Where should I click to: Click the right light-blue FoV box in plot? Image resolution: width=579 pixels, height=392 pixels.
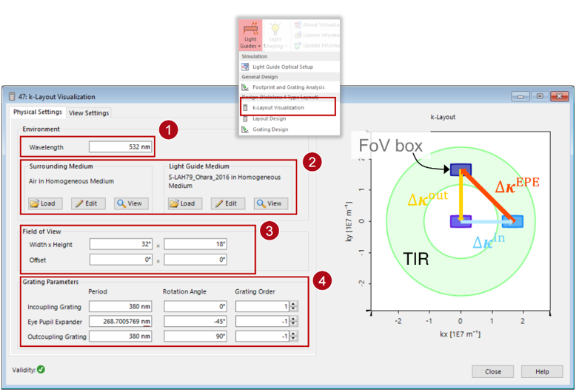click(x=512, y=221)
